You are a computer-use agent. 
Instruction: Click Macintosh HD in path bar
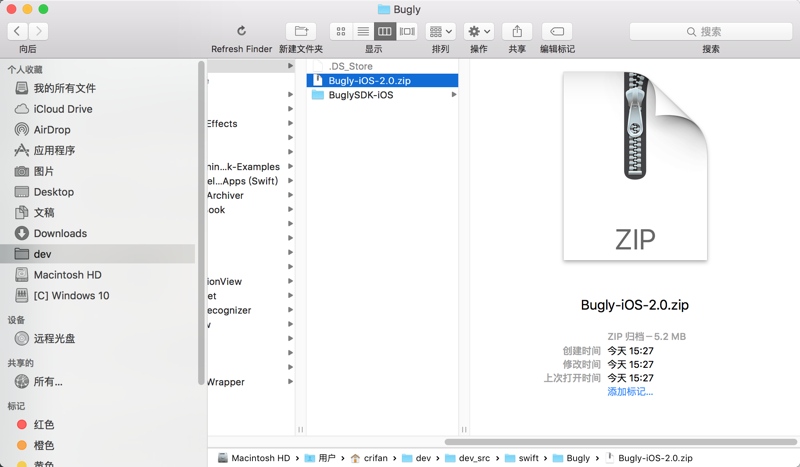tap(254, 458)
